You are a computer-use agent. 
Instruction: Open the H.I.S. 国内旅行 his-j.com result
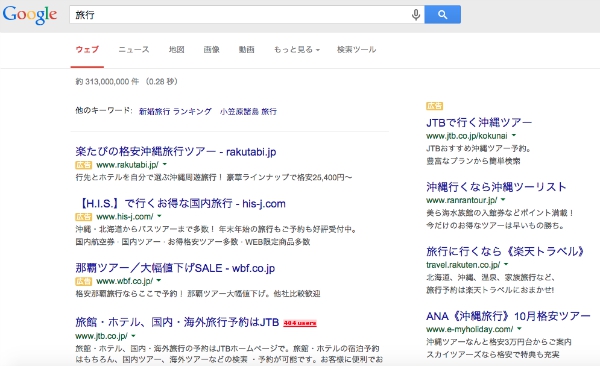pyautogui.click(x=181, y=203)
